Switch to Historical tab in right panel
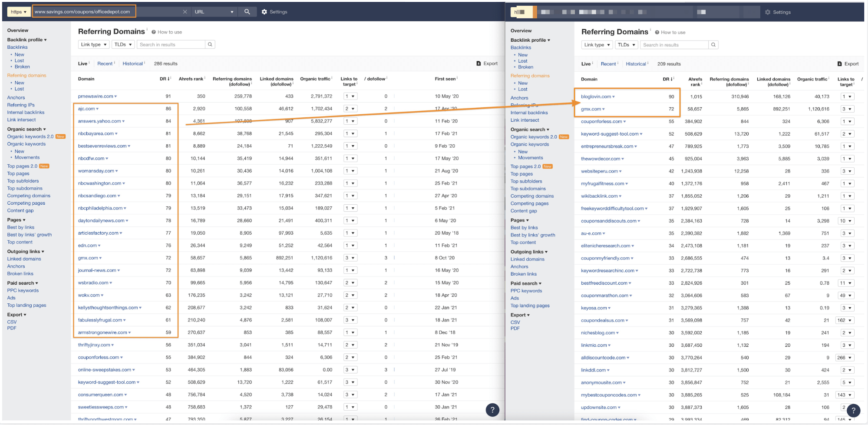This screenshot has height=425, width=868. (636, 64)
